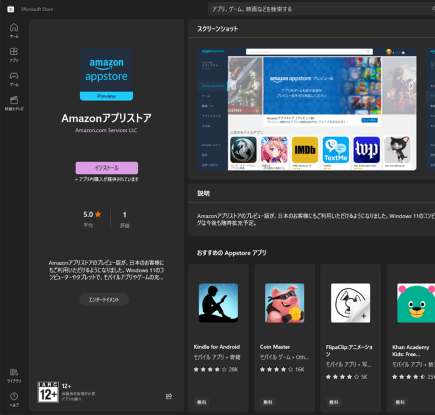This screenshot has height=415, width=435.
Task: Click the share icon on app panel
Action: (x=169, y=396)
